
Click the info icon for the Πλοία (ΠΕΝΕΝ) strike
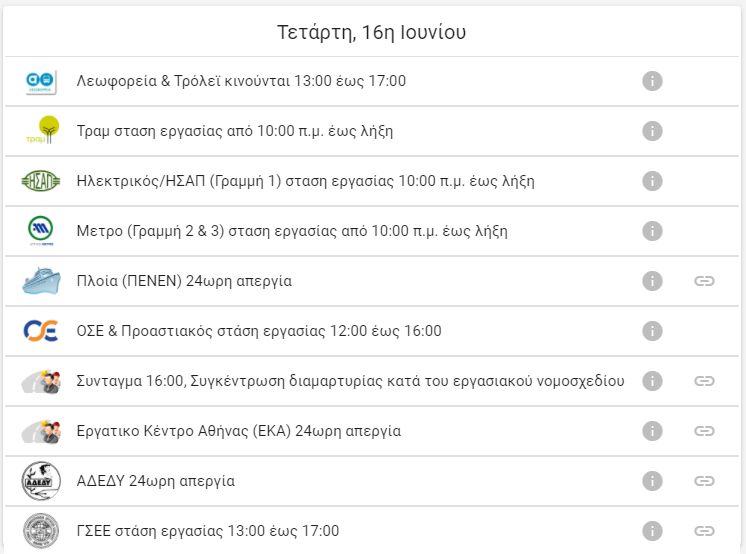[652, 281]
